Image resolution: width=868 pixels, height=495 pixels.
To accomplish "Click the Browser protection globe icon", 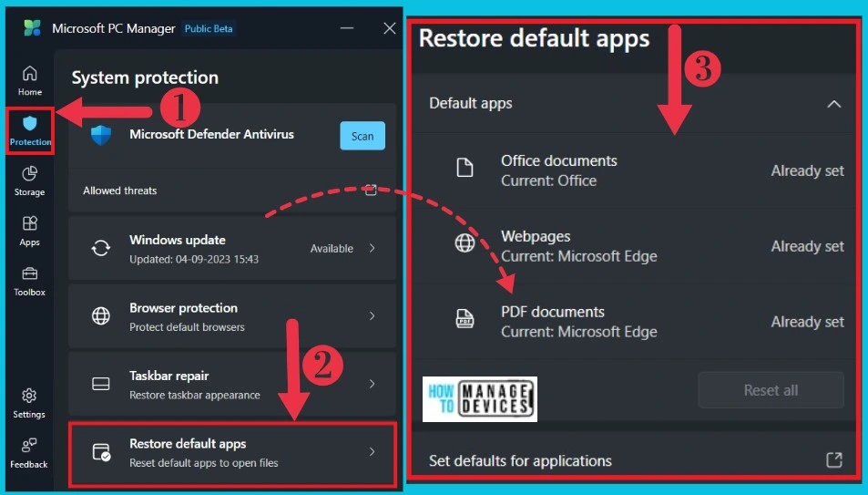I will coord(101,315).
